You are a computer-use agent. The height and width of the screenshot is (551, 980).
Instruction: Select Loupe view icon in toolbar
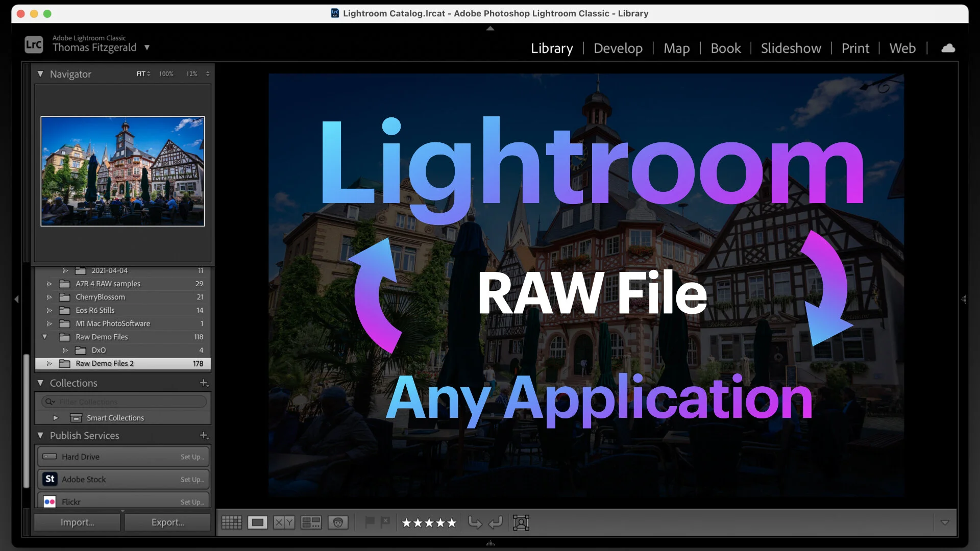point(258,522)
